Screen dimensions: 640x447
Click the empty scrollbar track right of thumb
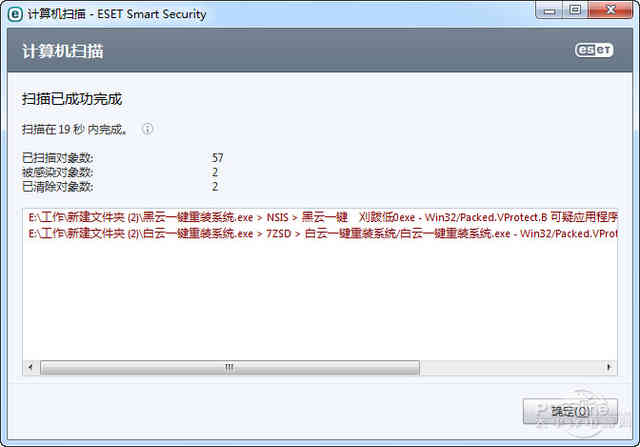(511, 367)
